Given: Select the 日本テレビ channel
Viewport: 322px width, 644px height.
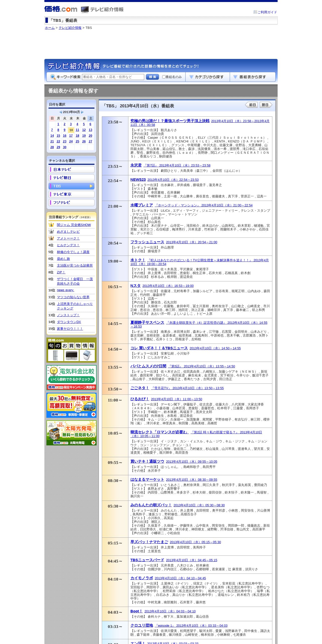Looking at the screenshot, I should (x=71, y=170).
